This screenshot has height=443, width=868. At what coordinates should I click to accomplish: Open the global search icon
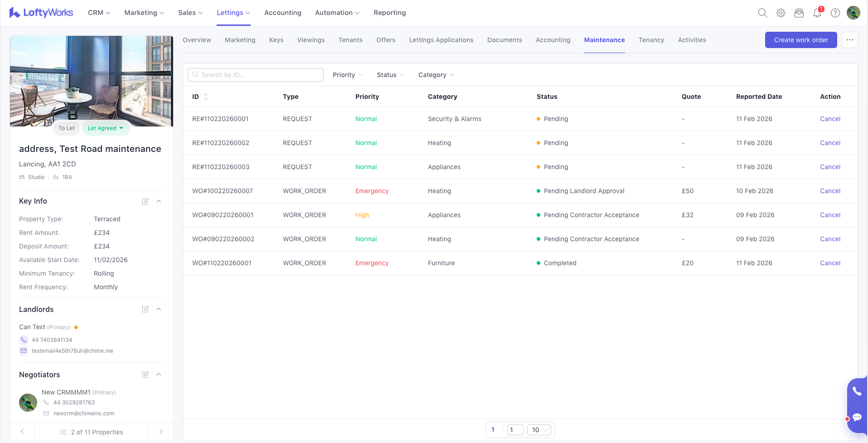(762, 13)
